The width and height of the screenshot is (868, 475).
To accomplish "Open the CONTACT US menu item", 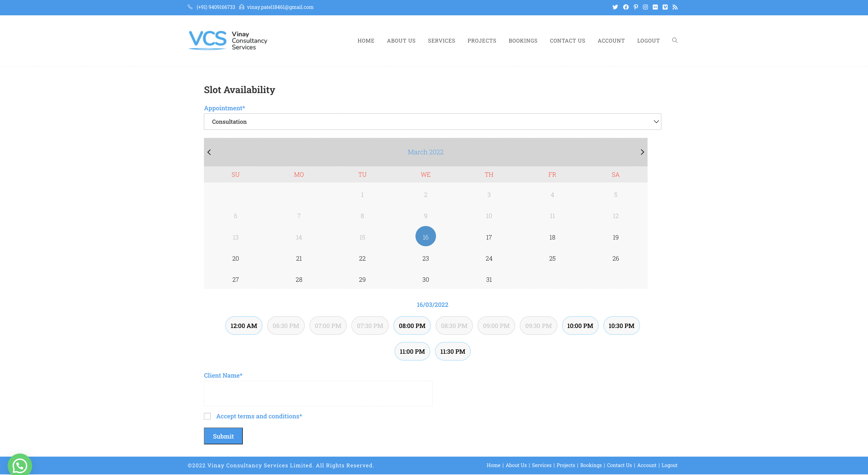I will [567, 40].
